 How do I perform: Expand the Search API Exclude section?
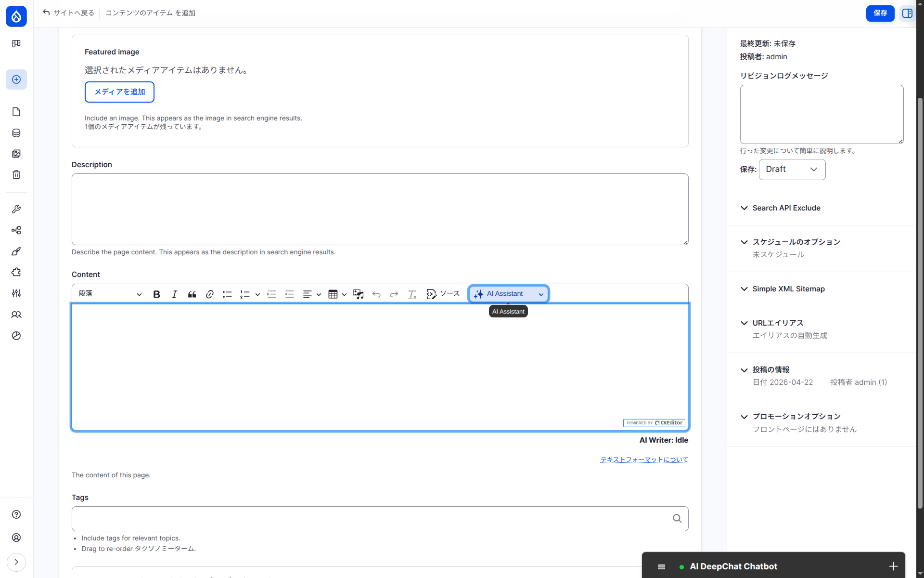[x=786, y=208]
